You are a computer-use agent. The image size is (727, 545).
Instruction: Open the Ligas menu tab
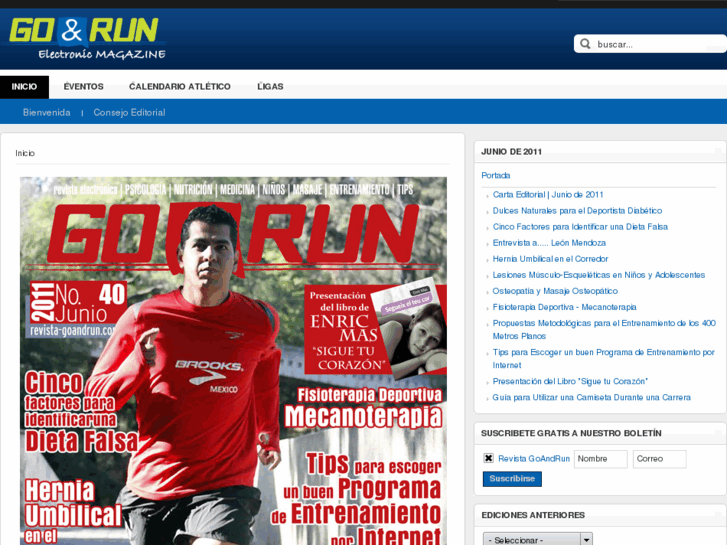point(270,87)
